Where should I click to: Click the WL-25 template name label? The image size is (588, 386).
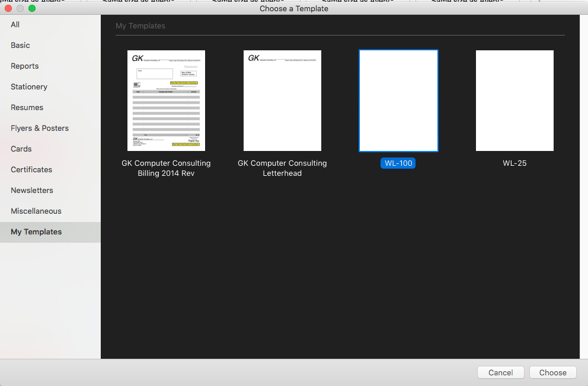coord(514,163)
